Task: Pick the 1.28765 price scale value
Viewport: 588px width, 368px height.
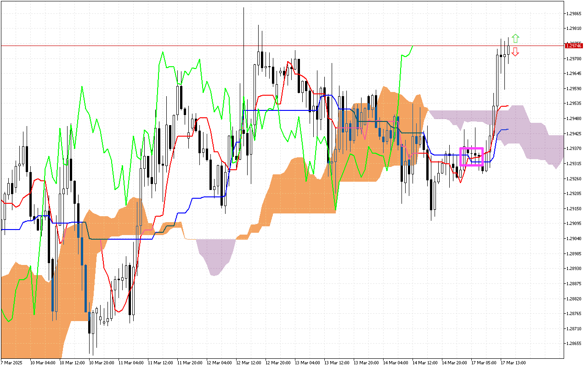Action: (574, 314)
